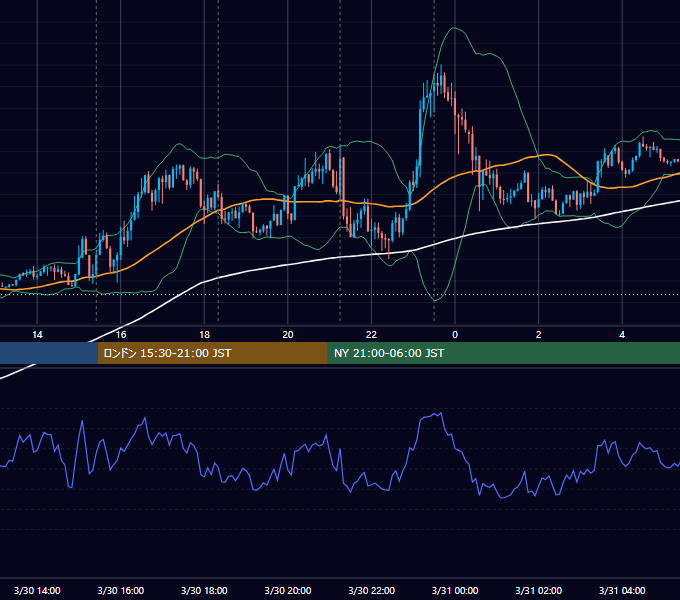Click hour label 18 on upper axis
680x600 pixels.
click(204, 335)
